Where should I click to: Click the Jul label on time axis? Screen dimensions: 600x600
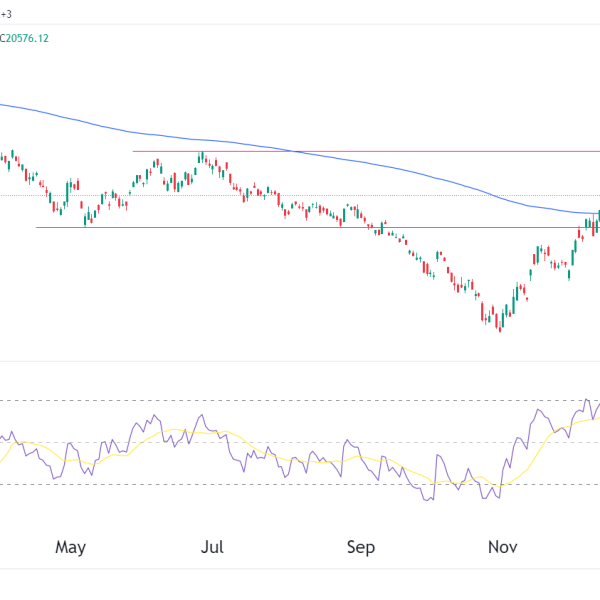(x=211, y=547)
